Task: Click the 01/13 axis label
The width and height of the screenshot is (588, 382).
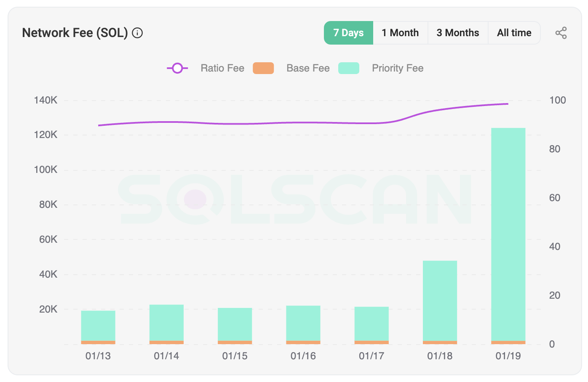Action: pos(98,356)
